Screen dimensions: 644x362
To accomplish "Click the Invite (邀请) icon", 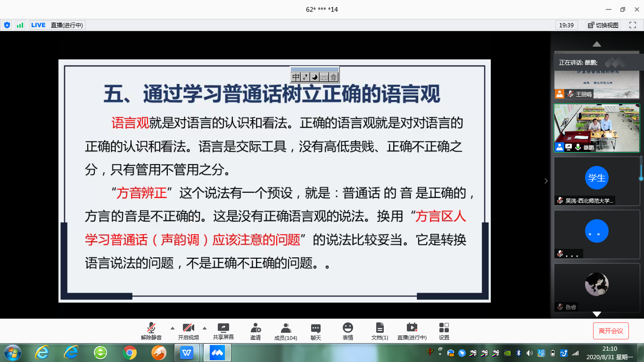I will [x=256, y=328].
